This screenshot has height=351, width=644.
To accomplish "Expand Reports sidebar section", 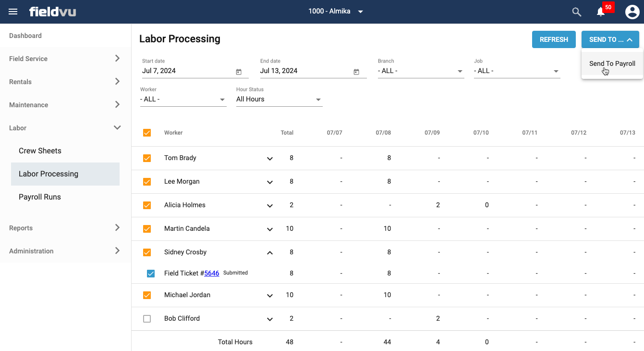I will pyautogui.click(x=65, y=228).
